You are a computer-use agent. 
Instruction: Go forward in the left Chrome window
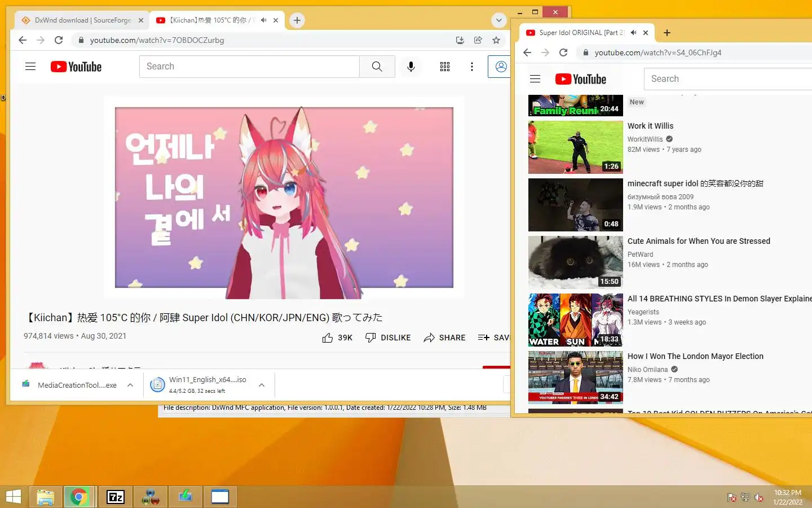point(41,40)
